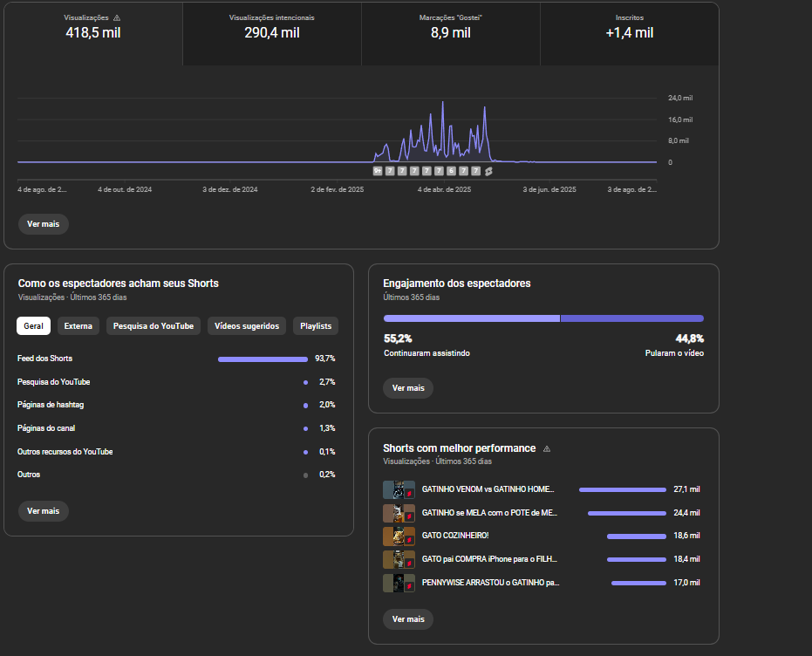Click the 4 de abr. de 2025 axis label
The height and width of the screenshot is (656, 812).
click(x=444, y=189)
